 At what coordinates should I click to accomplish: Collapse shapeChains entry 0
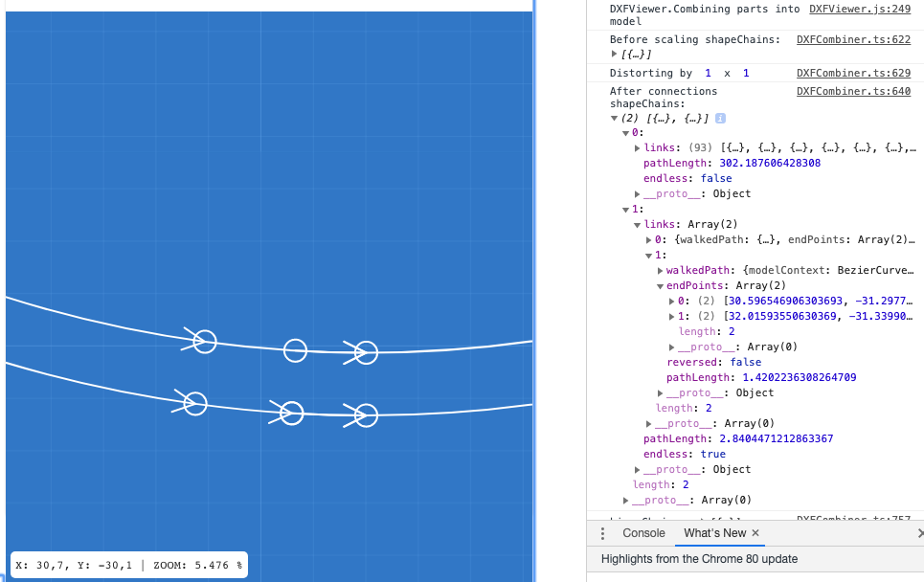(x=626, y=133)
